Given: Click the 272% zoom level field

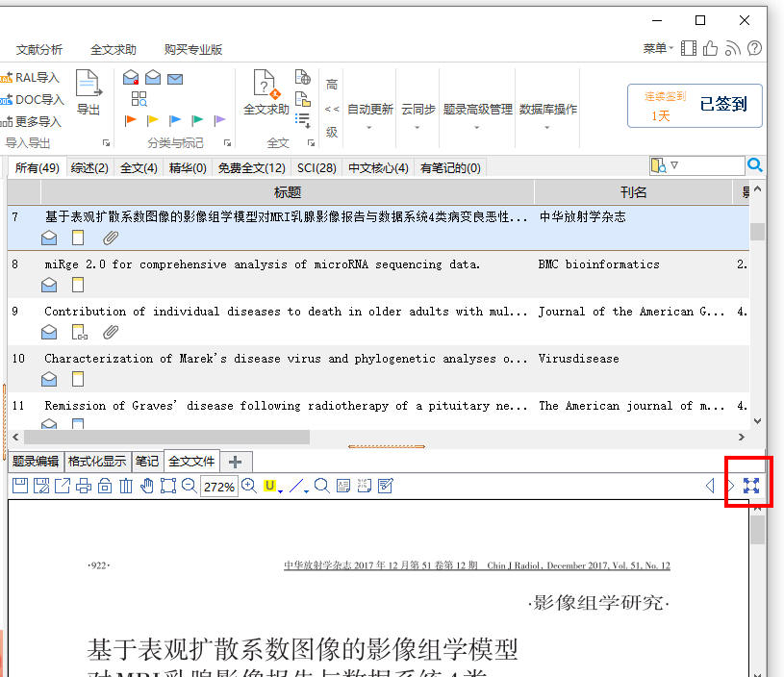Looking at the screenshot, I should (x=219, y=487).
